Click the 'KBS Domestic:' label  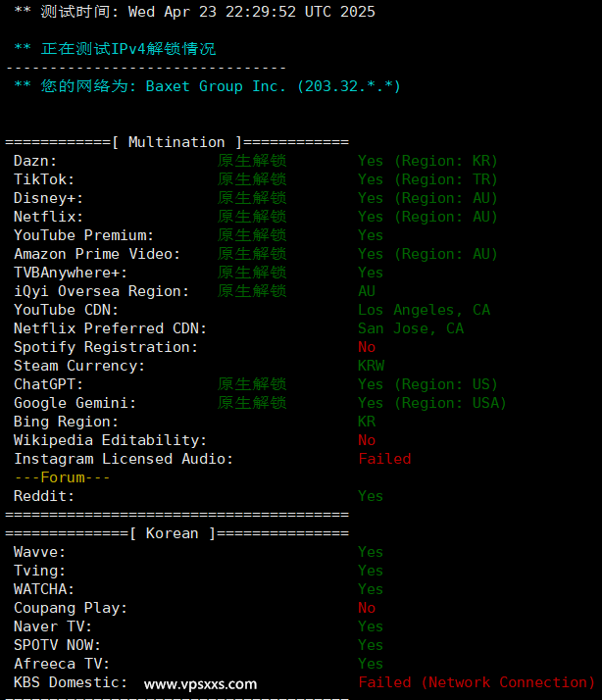[71, 682]
